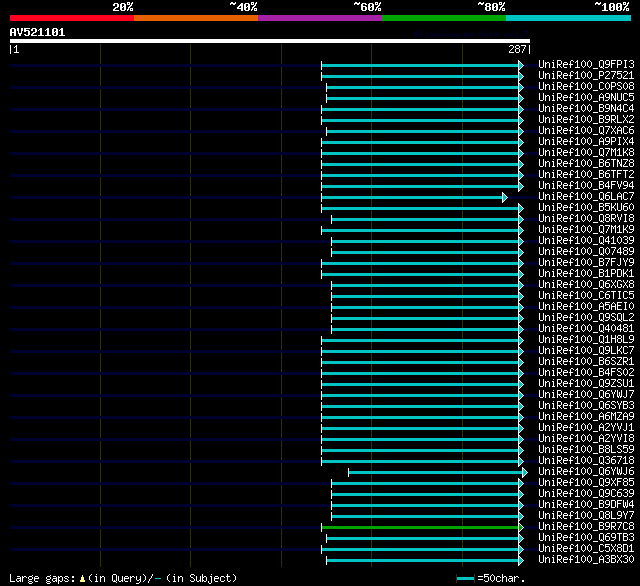Click the UniRef100_C5X8D1 label
640x586 pixels.
coord(586,549)
